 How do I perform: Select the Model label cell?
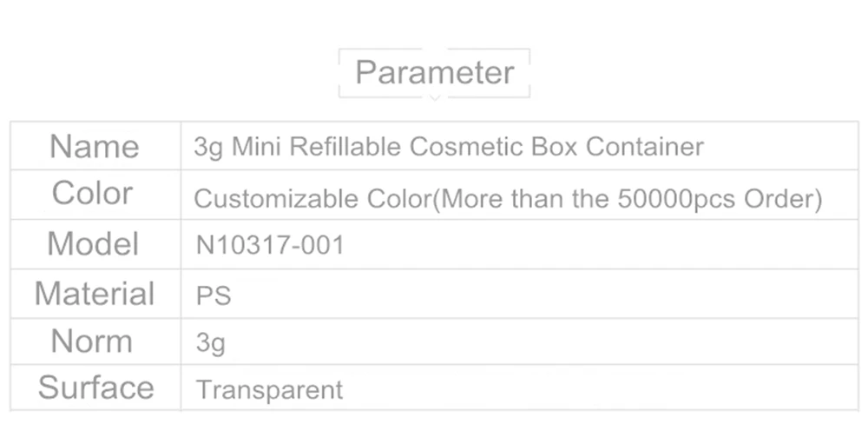pyautogui.click(x=95, y=244)
